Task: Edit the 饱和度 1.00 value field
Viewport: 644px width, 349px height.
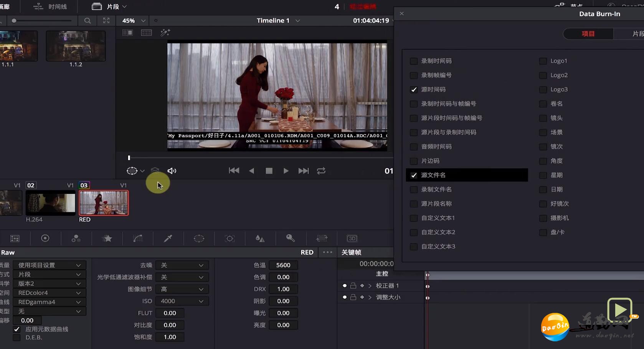Action: pos(170,337)
